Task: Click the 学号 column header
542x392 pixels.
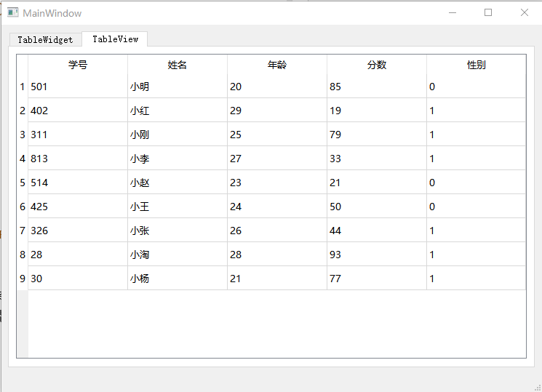Action: [78, 65]
